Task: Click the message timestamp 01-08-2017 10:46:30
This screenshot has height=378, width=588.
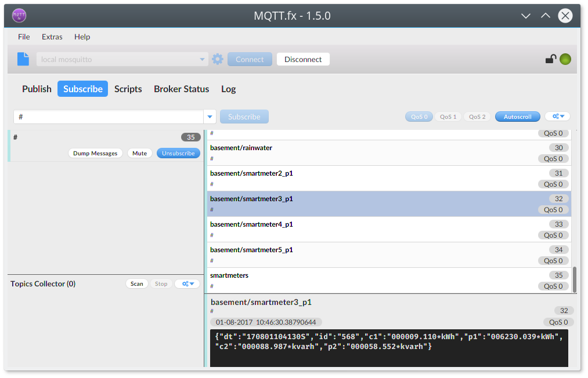Action: click(266, 322)
